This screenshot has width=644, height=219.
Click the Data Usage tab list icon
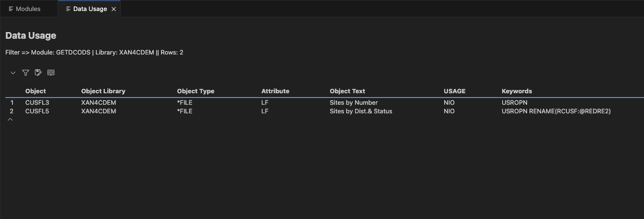[68, 9]
